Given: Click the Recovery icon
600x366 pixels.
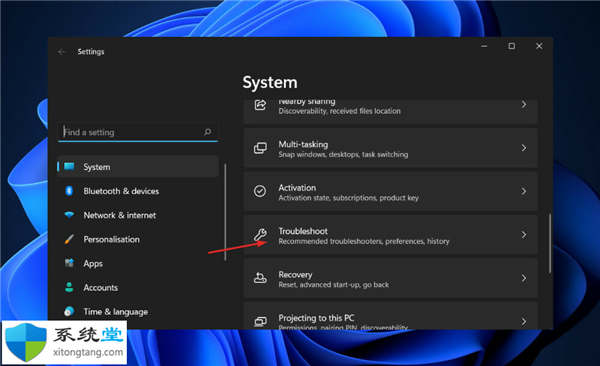Looking at the screenshot, I should point(260,278).
